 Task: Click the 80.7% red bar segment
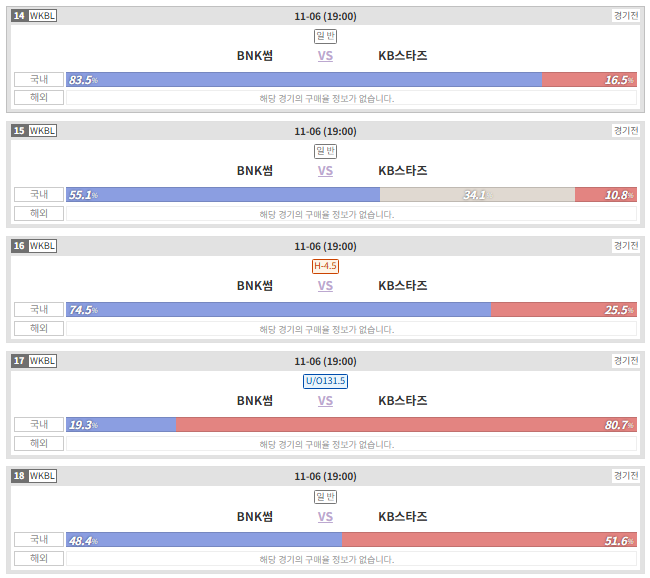click(x=406, y=425)
